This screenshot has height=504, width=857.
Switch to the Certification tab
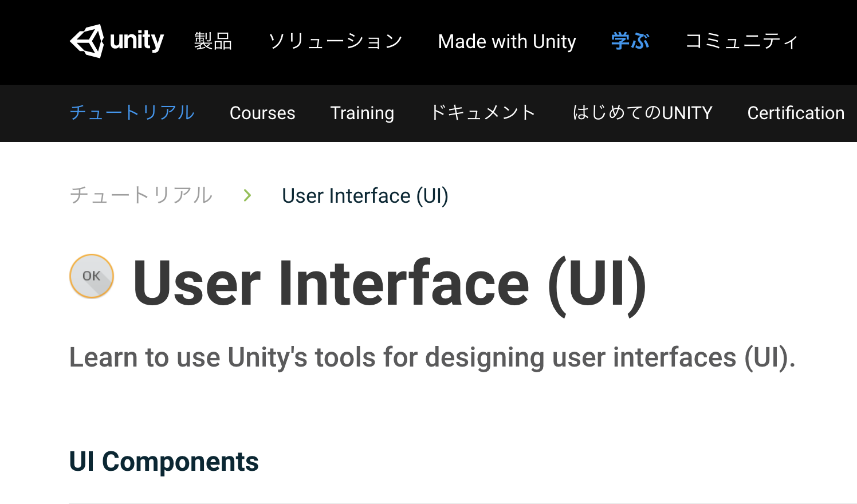click(x=796, y=113)
